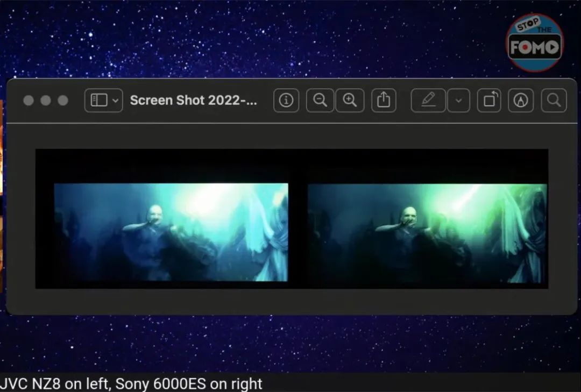Zoom in on the image

pyautogui.click(x=350, y=101)
